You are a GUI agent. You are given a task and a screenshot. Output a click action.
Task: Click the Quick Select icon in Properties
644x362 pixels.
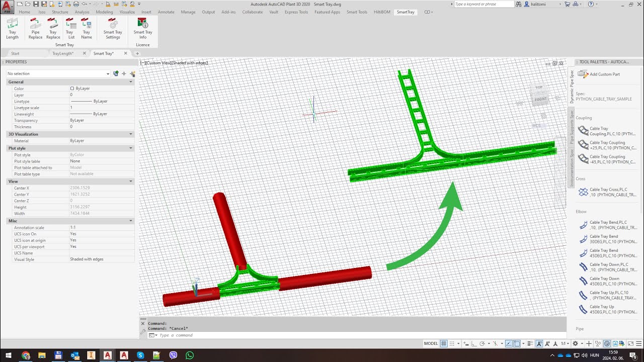pos(115,73)
